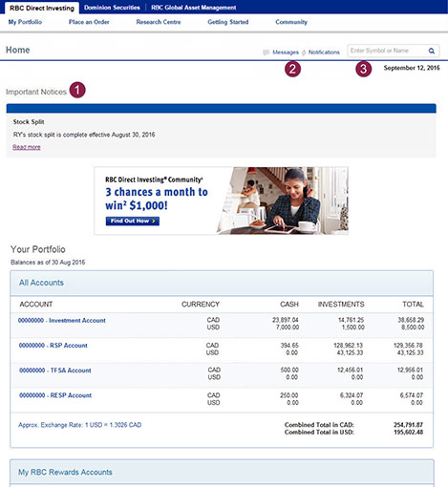This screenshot has height=487, width=448.
Task: Click the TOTAL column header
Action: (x=413, y=305)
